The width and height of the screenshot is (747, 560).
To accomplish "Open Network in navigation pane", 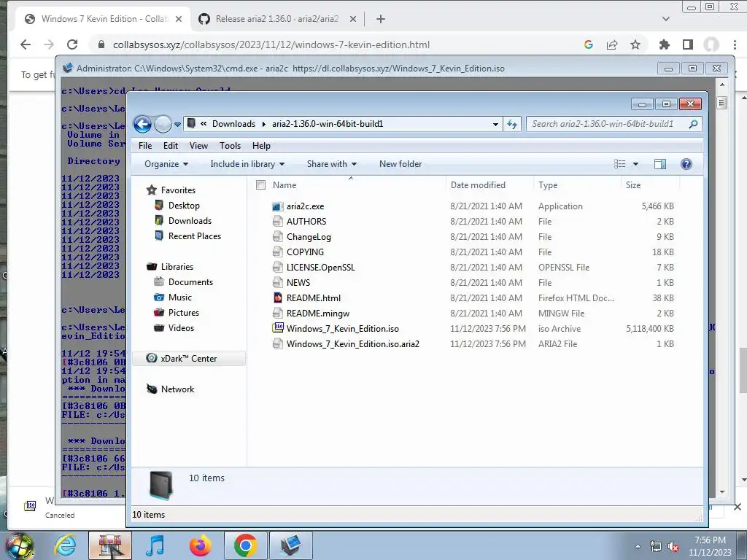I will pos(177,389).
